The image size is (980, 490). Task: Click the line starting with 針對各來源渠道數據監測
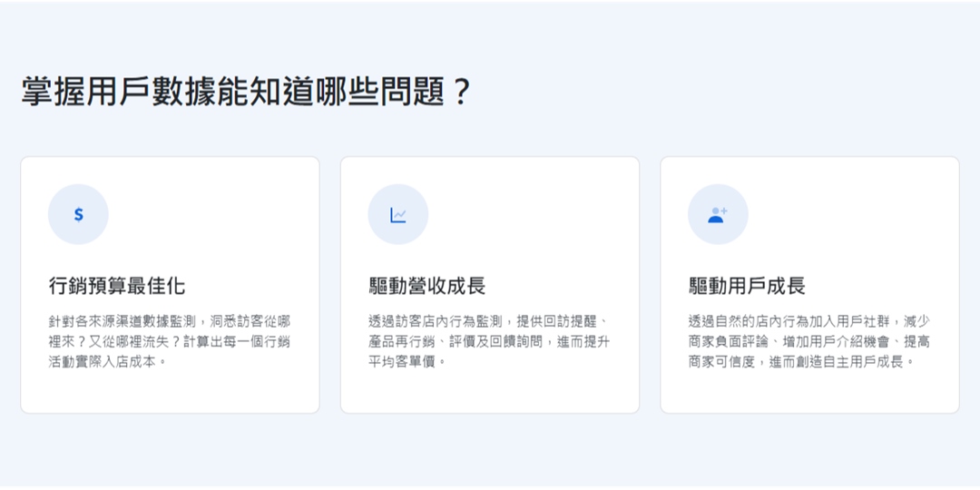coord(170,321)
